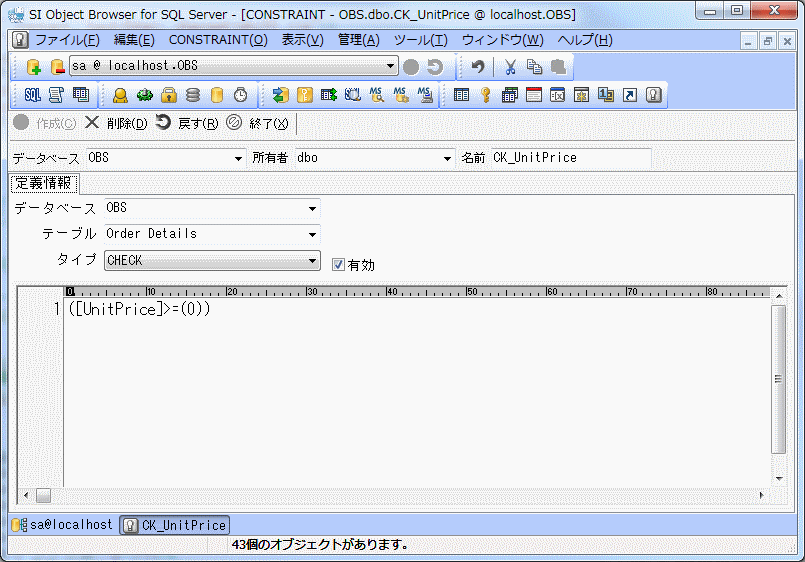The image size is (805, 562).
Task: Click the SQL execution toolbar icon
Action: [32, 95]
